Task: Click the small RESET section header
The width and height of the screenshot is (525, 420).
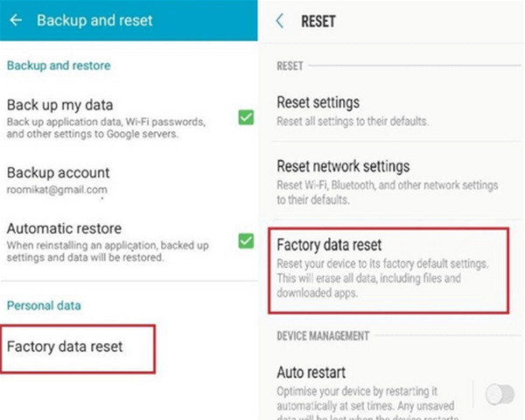Action: click(x=290, y=66)
